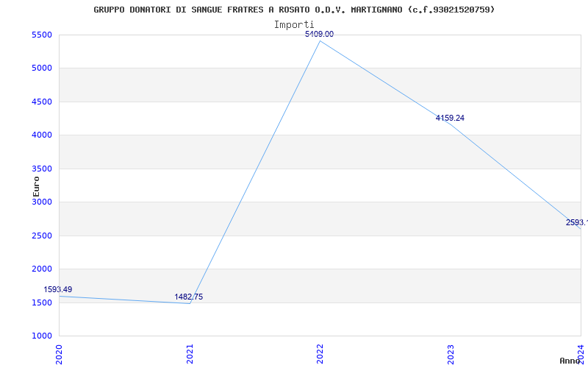
Task: Click the chart title GRUPPO DONATORI DI SANGUE FRATRES
Action: [x=294, y=10]
